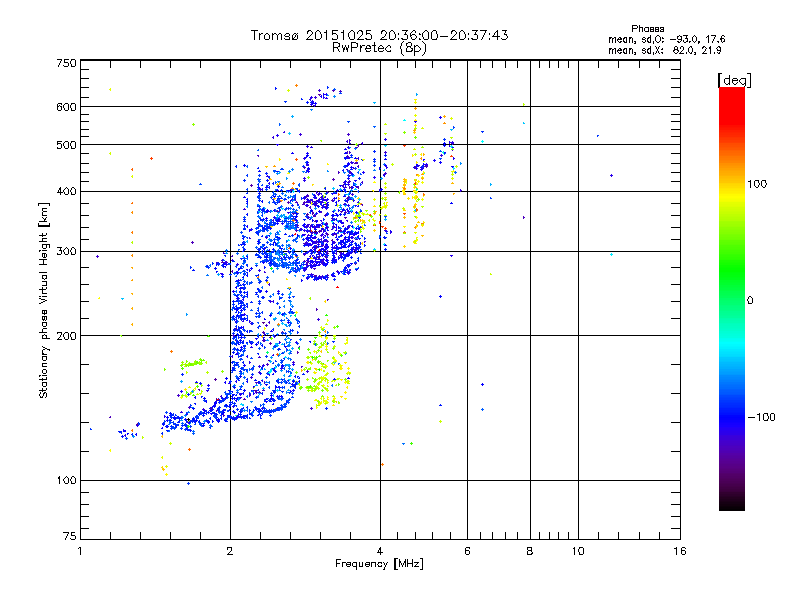Click the x-axis label '6'
Image resolution: width=800 pixels, height=600 pixels.
tap(467, 551)
